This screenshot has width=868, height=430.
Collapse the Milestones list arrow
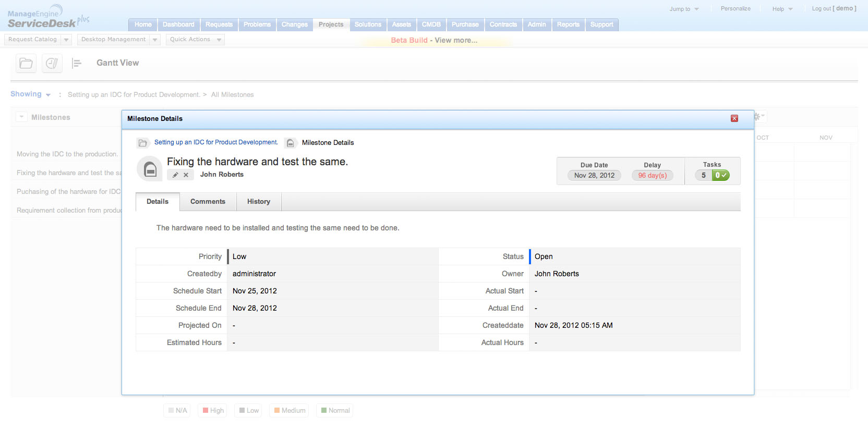pos(21,117)
